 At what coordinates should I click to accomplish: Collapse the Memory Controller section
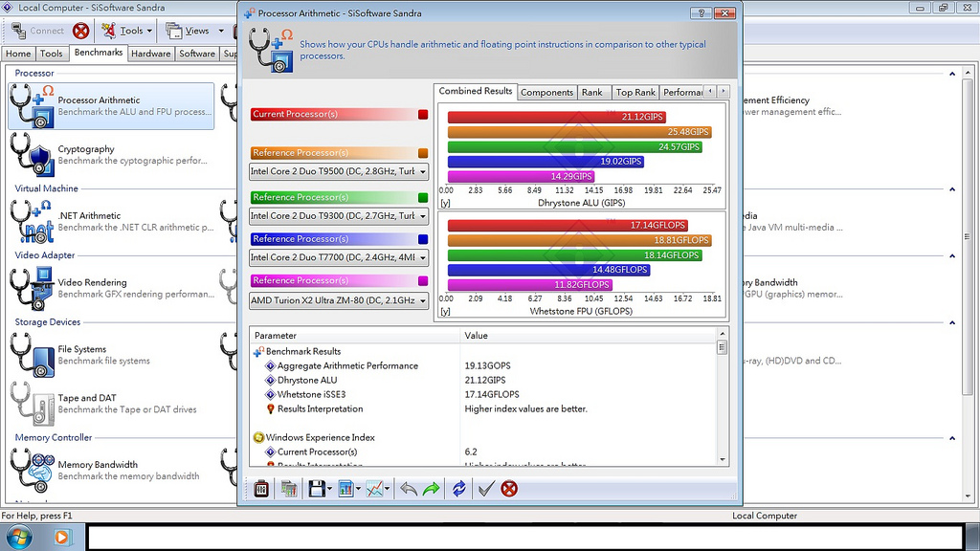(x=952, y=438)
